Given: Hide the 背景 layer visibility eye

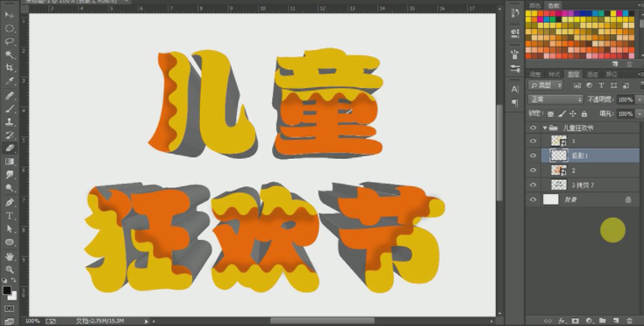Looking at the screenshot, I should click(533, 199).
